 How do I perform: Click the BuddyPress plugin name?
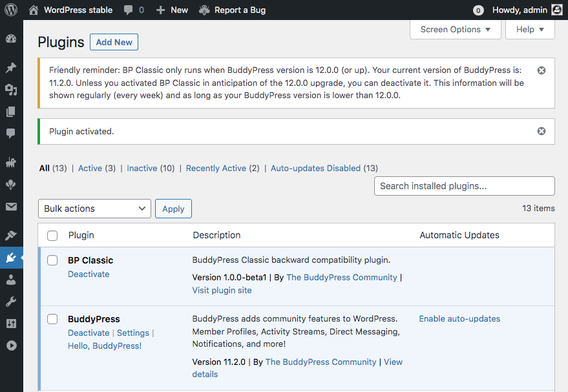(94, 319)
